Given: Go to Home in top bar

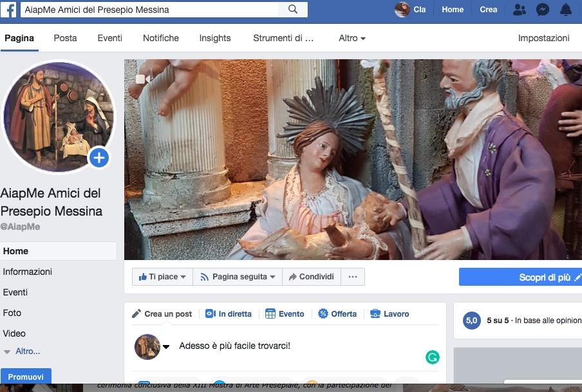Looking at the screenshot, I should tap(453, 10).
